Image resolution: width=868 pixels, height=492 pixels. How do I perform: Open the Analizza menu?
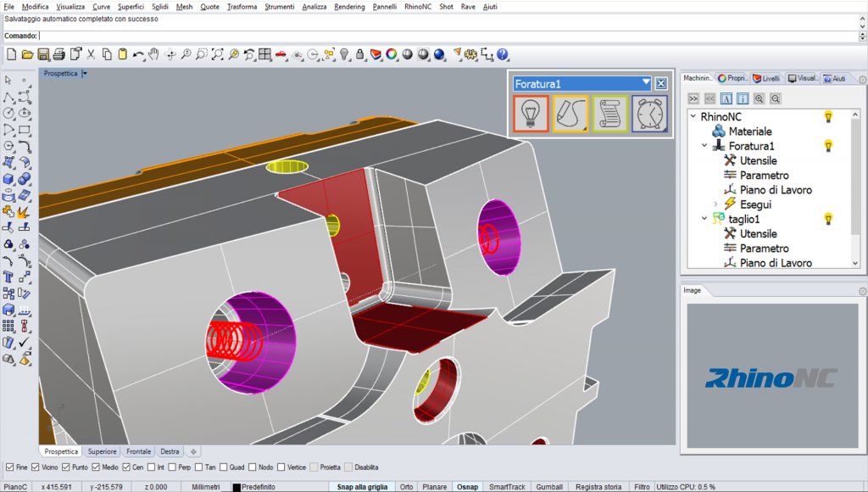(314, 7)
